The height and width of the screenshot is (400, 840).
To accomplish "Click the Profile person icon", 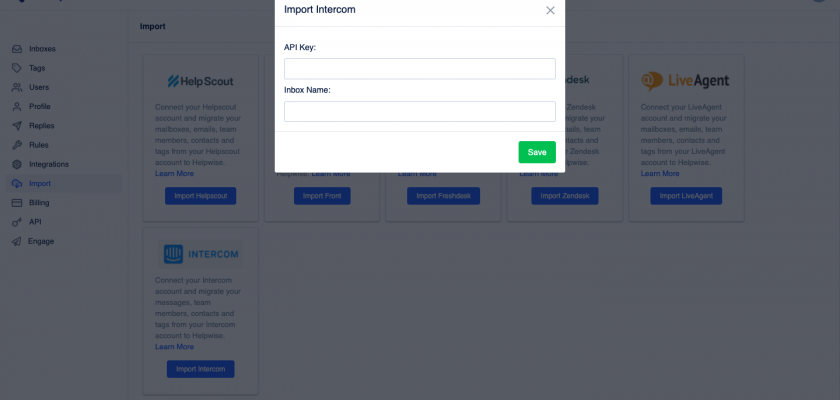I will (x=17, y=106).
